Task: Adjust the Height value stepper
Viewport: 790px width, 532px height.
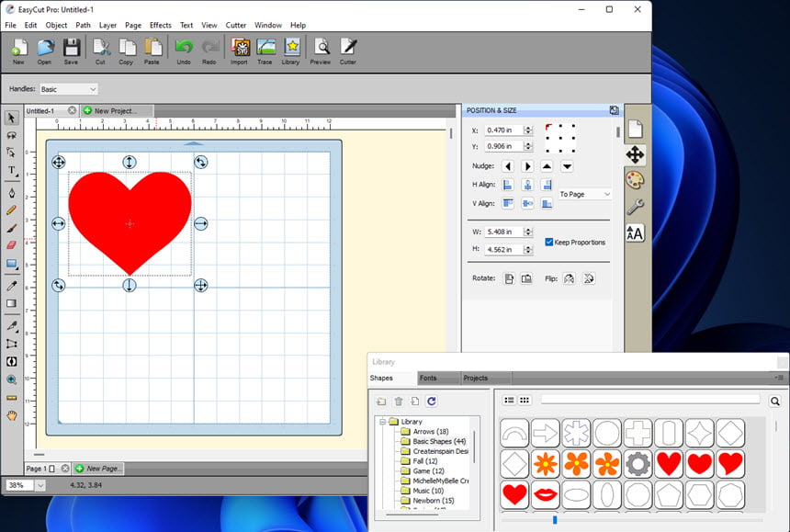Action: [528, 249]
